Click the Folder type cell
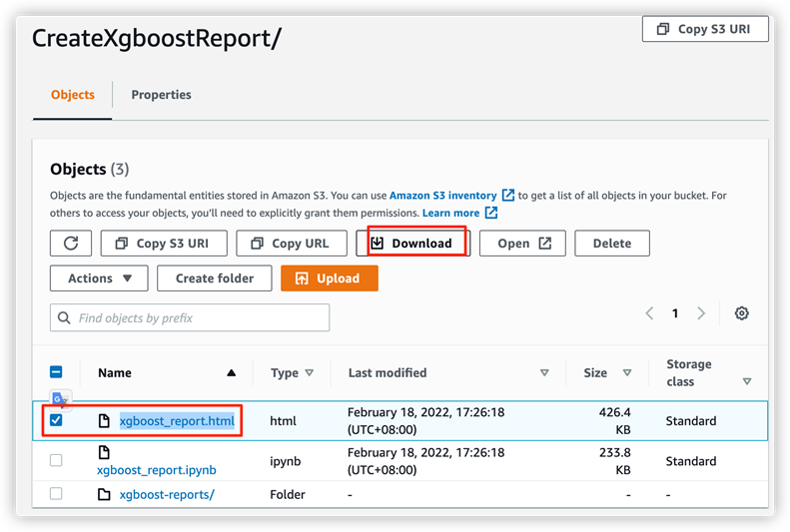790x532 pixels. pyautogui.click(x=288, y=494)
